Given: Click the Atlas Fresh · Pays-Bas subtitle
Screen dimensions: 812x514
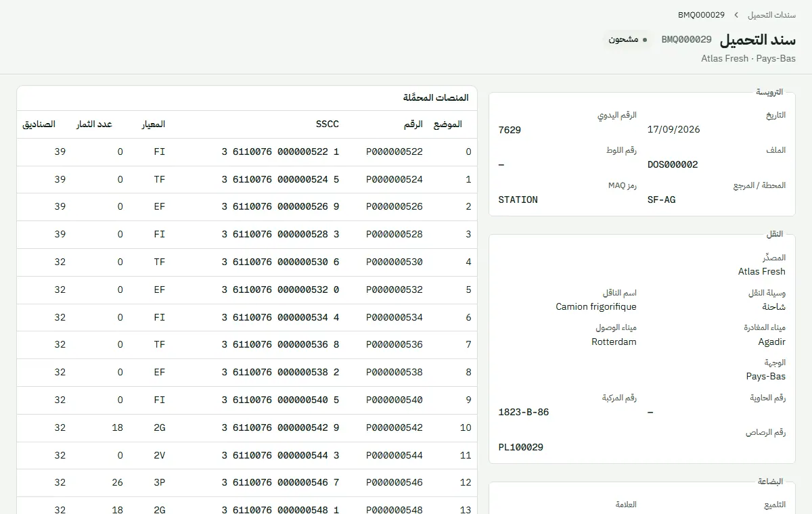Looking at the screenshot, I should (748, 59).
